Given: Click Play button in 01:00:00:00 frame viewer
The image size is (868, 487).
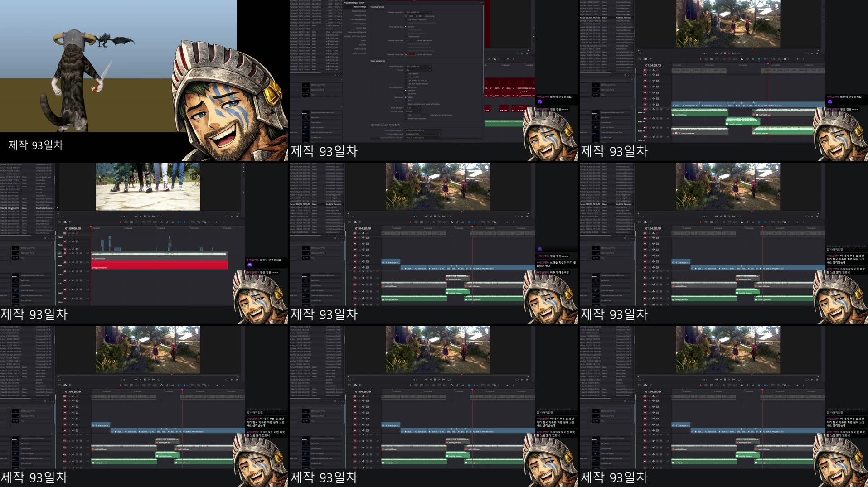Looking at the screenshot, I should point(149,217).
